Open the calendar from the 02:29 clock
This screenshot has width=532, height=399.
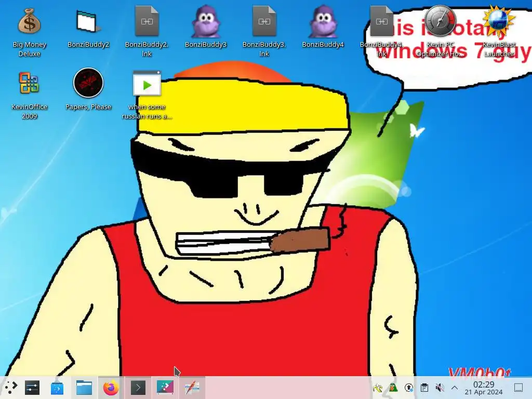coord(484,388)
